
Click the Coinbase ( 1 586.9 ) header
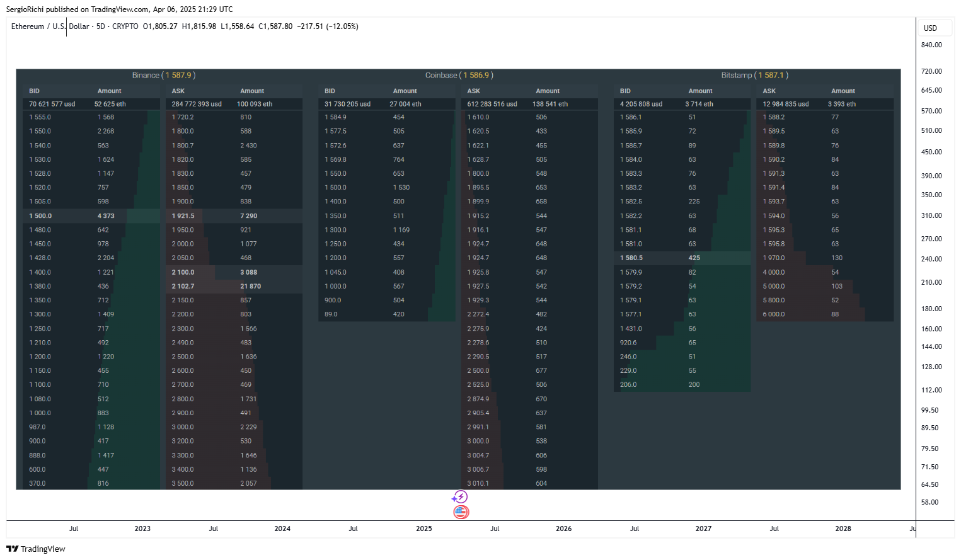point(459,75)
